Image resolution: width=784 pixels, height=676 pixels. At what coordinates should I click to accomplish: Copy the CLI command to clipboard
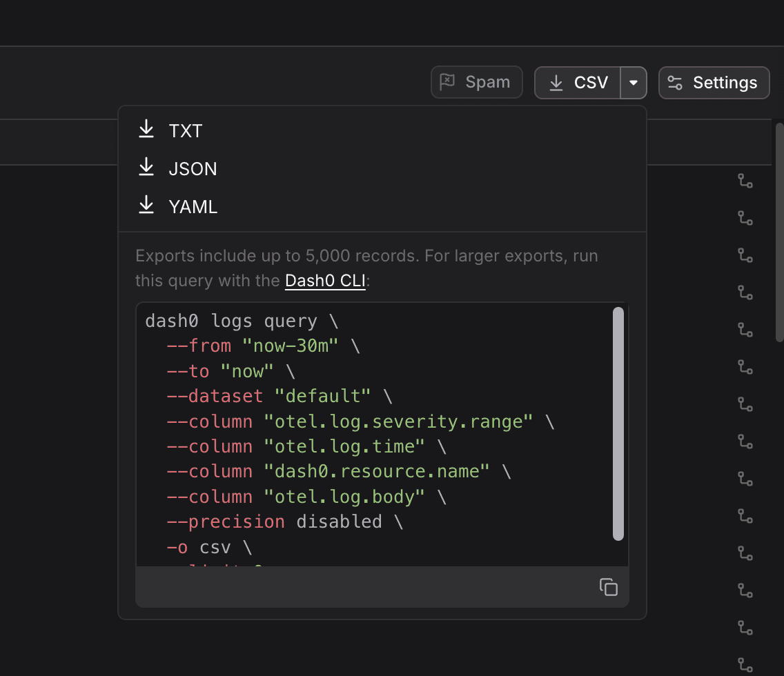[609, 587]
